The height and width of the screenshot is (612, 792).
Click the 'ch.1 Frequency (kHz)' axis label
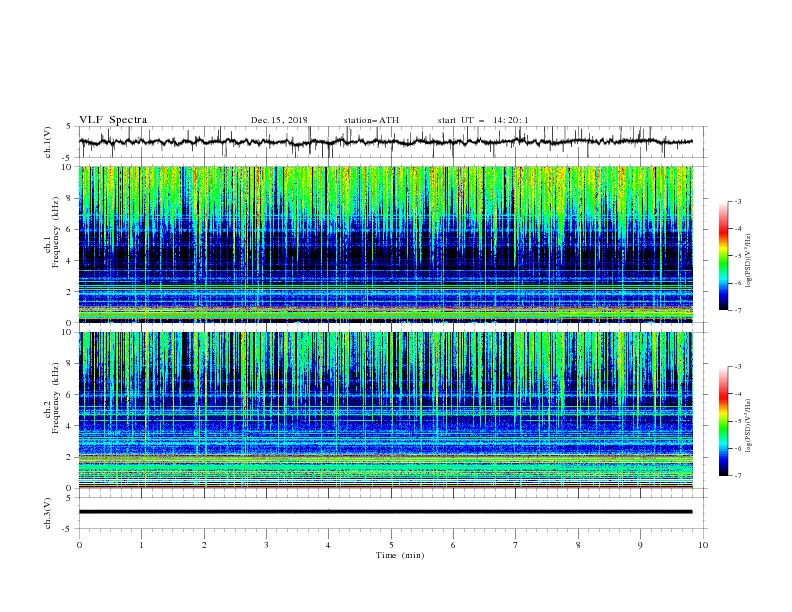pyautogui.click(x=51, y=232)
